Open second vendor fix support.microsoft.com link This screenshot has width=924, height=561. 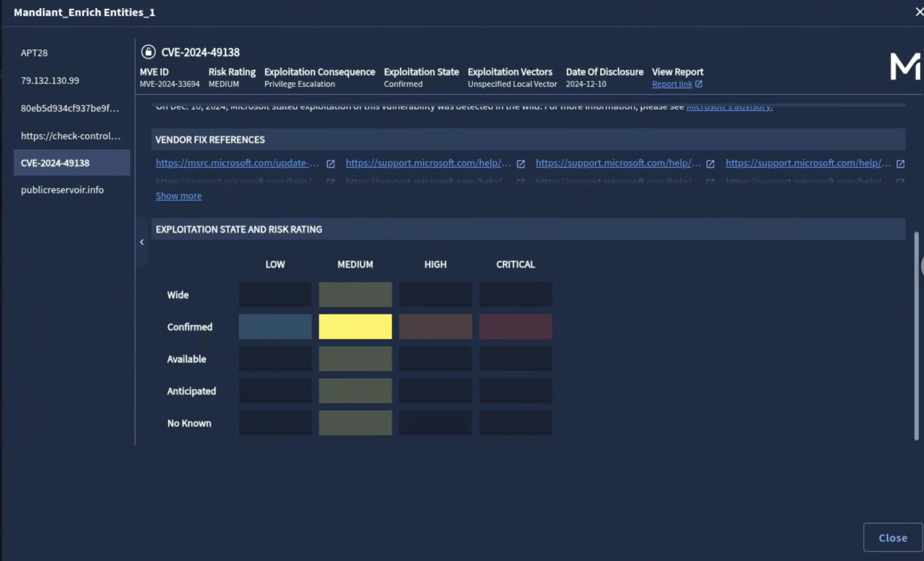(428, 163)
